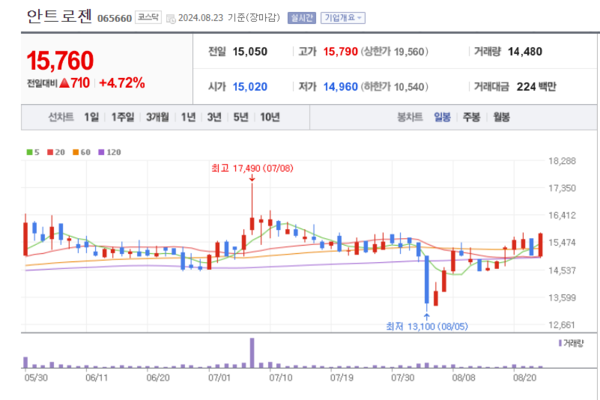
Task: Show the 5년 line chart
Action: 241,117
